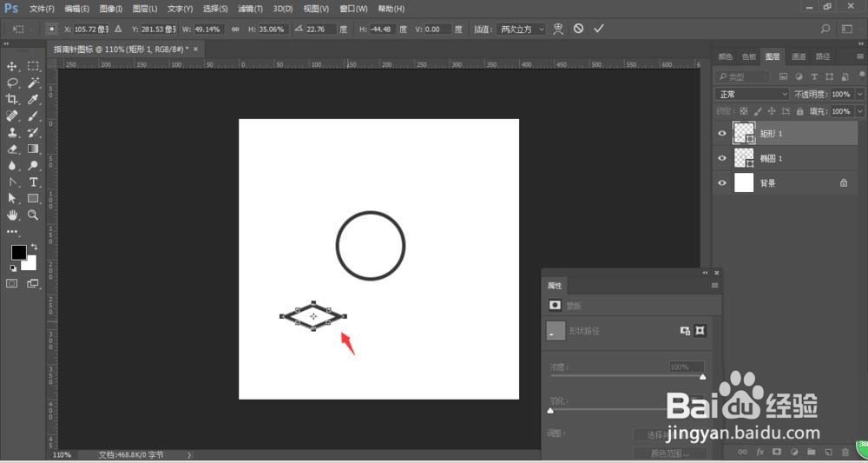Select the Horizontal Type tool
This screenshot has width=868, height=463.
pyautogui.click(x=33, y=182)
